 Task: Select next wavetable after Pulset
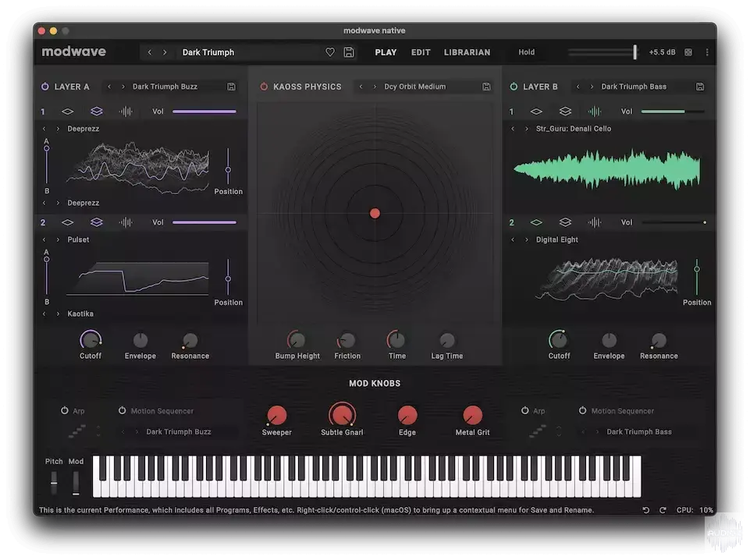click(58, 239)
